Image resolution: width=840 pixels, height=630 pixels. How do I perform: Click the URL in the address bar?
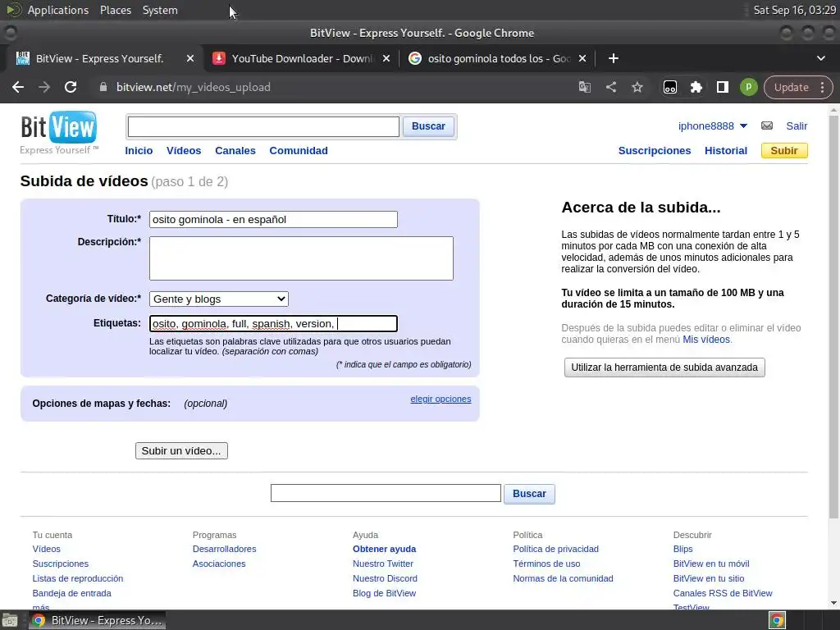[194, 87]
